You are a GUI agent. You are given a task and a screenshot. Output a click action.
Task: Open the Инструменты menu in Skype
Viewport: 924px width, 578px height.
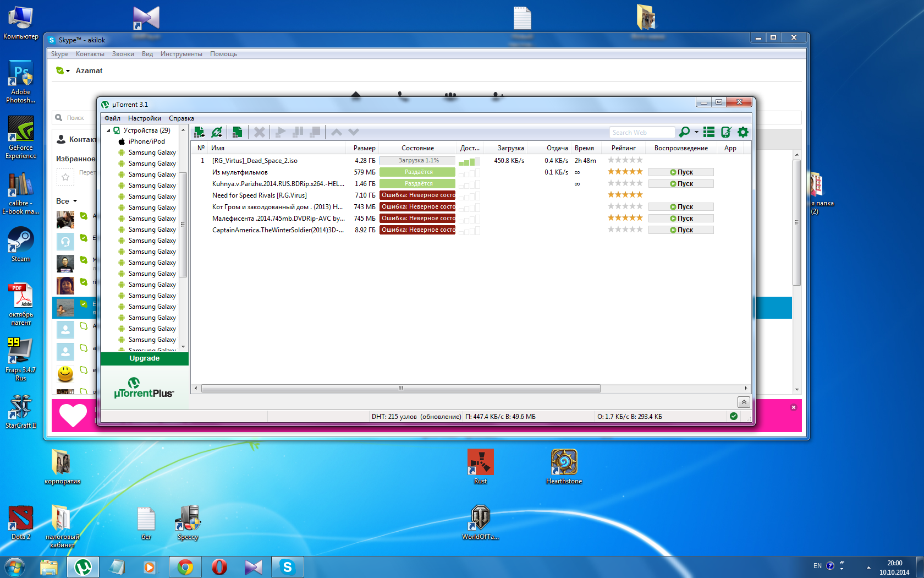coord(181,54)
